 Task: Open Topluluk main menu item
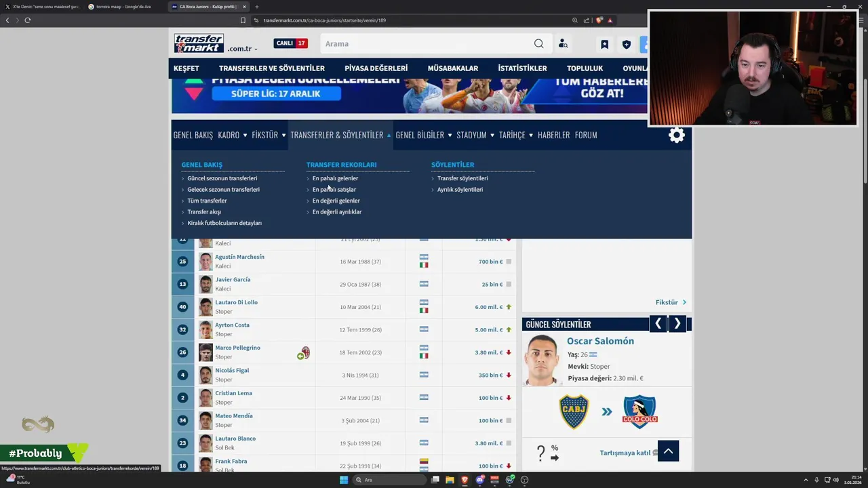coord(585,68)
